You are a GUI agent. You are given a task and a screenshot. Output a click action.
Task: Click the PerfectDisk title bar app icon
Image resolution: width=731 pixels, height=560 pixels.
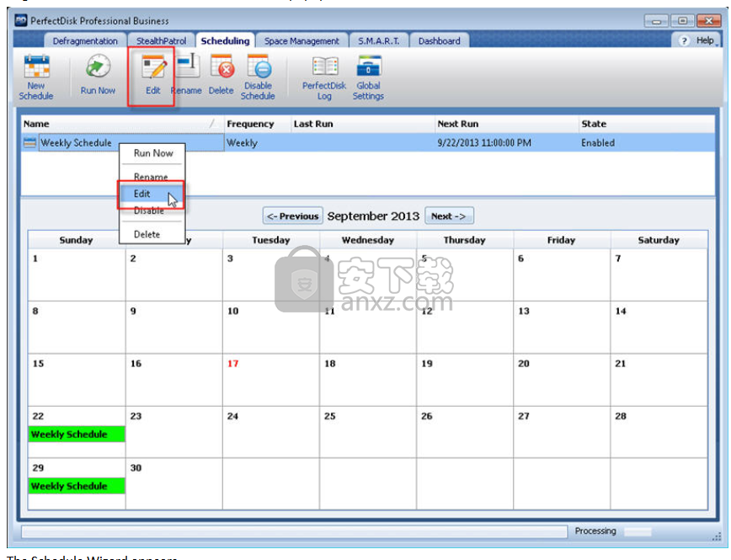[x=21, y=20]
